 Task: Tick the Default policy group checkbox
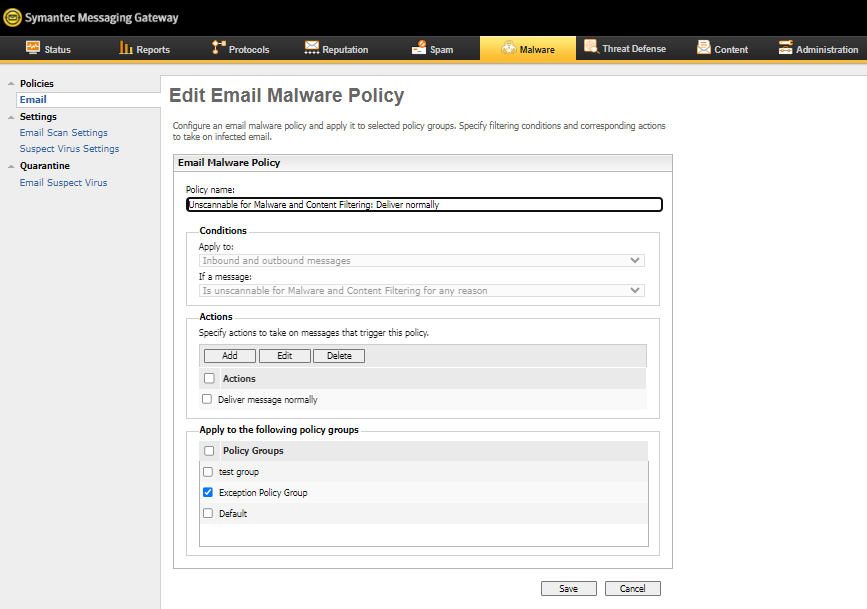pos(208,514)
